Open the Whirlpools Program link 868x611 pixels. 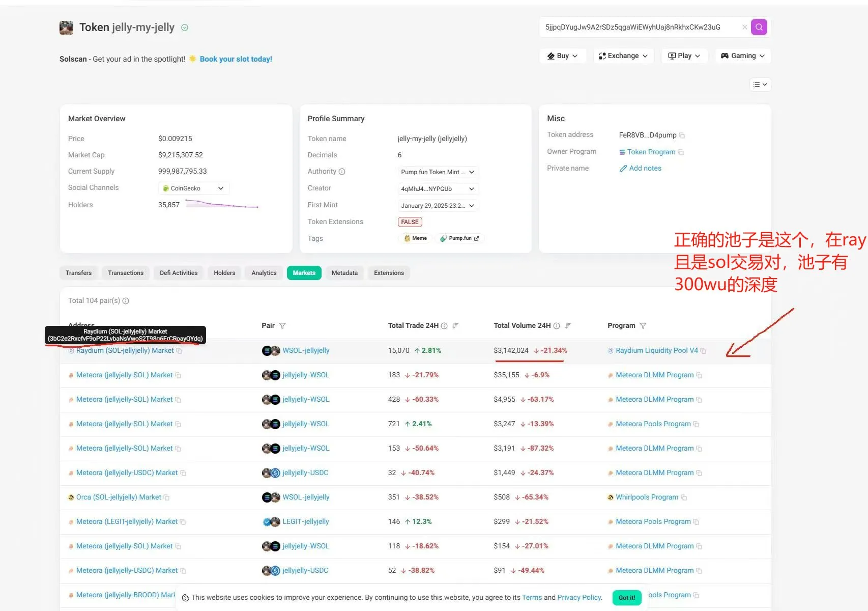(x=647, y=497)
